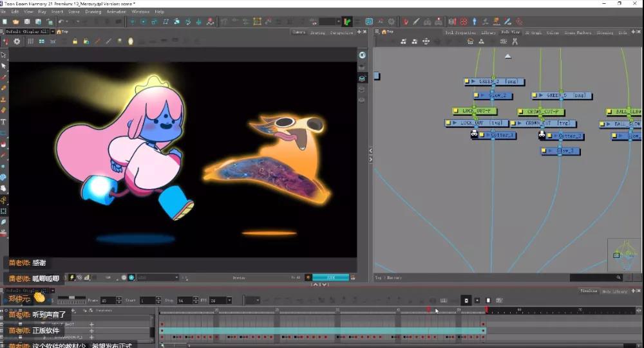Select the Eraser tool in left tools column
The height and width of the screenshot is (348, 644).
coord(3,110)
